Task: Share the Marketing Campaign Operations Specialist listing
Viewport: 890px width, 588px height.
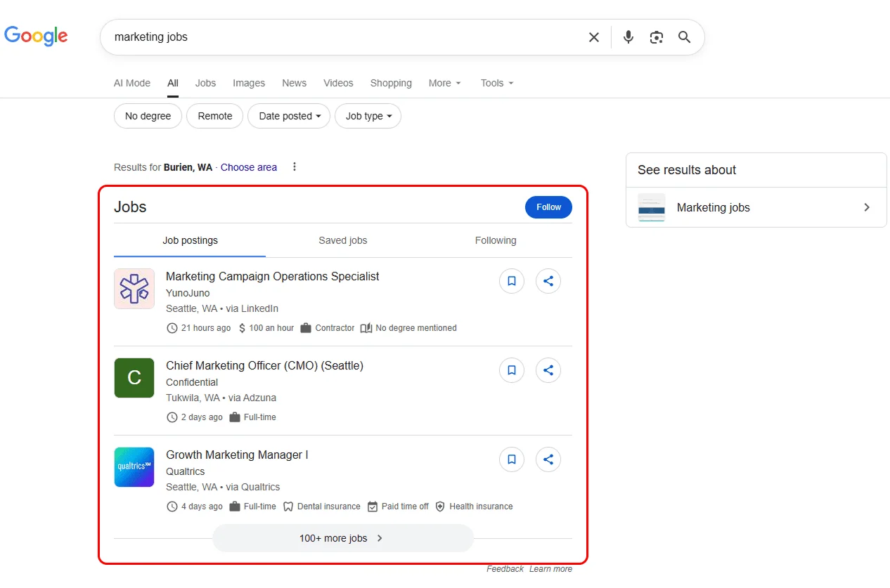Action: (x=548, y=281)
